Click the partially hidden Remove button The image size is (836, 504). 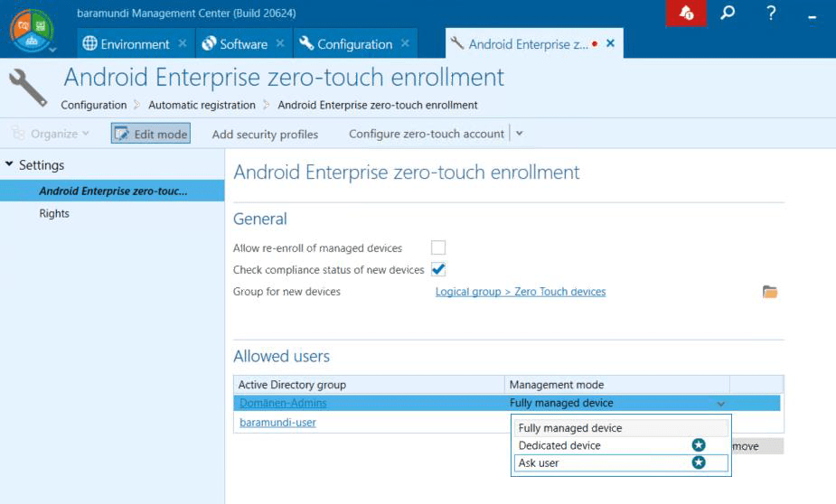[x=757, y=446]
